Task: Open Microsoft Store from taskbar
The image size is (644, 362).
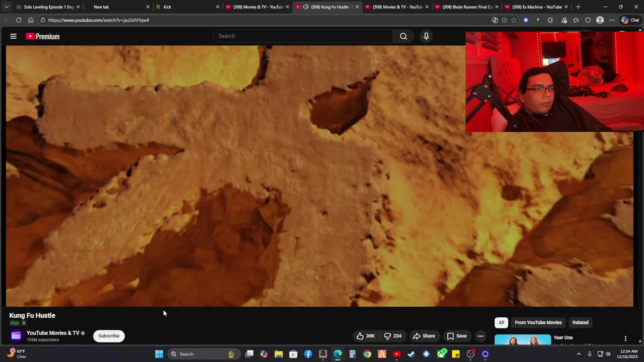Action: point(293,354)
